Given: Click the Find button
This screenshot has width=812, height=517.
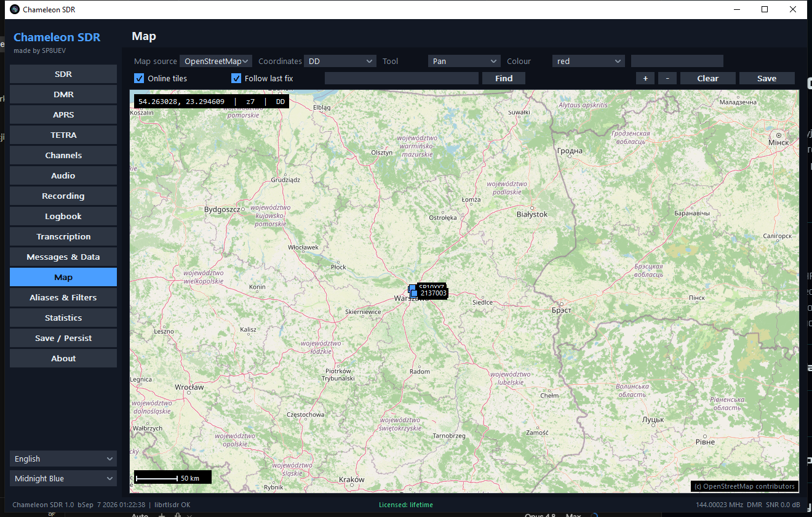Looking at the screenshot, I should (504, 78).
